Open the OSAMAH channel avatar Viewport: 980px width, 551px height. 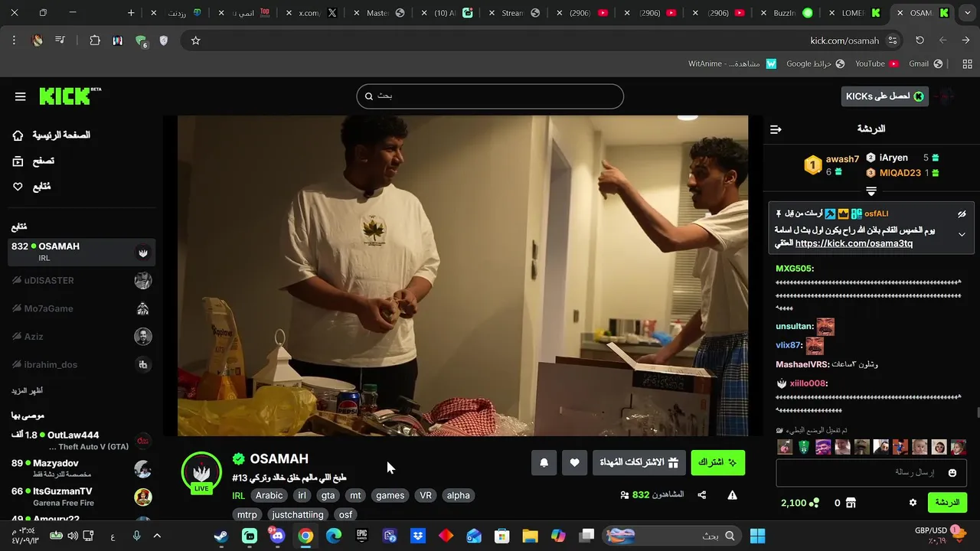click(201, 472)
